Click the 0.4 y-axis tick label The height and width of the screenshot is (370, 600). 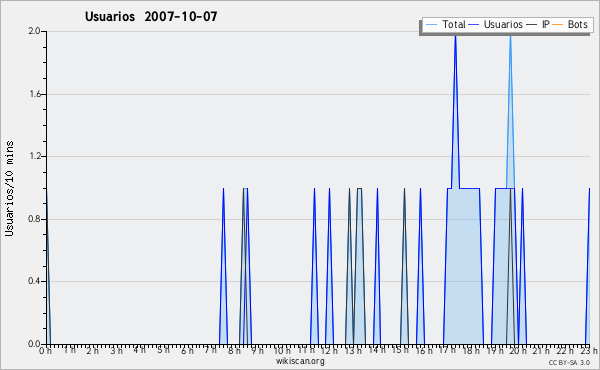(34, 281)
